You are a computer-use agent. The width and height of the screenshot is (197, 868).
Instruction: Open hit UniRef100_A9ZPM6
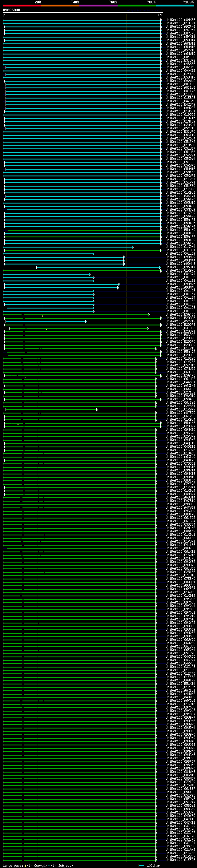pos(180,26)
